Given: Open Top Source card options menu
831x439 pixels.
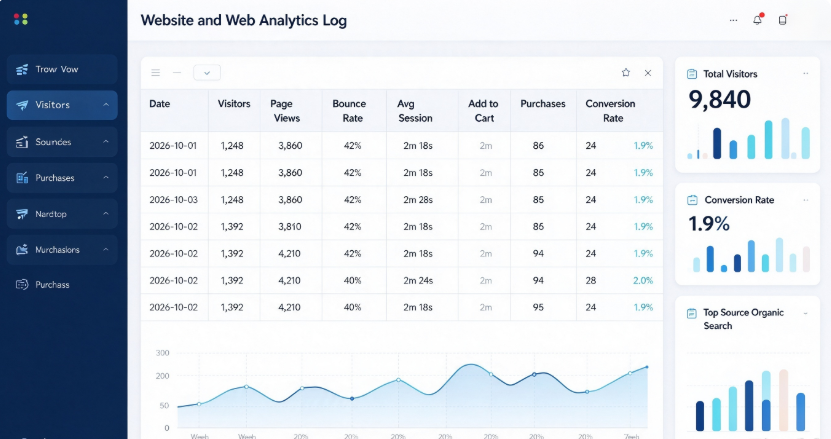Looking at the screenshot, I should [806, 313].
